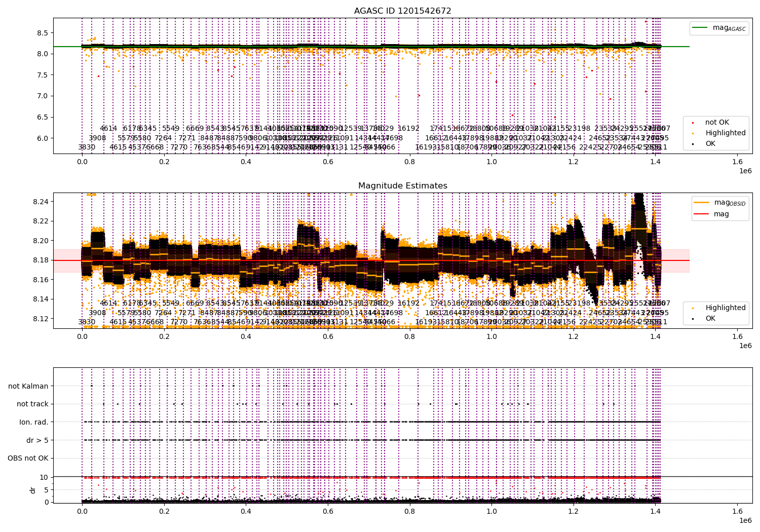Click the 1e6 offset label under the top plot

pos(745,171)
